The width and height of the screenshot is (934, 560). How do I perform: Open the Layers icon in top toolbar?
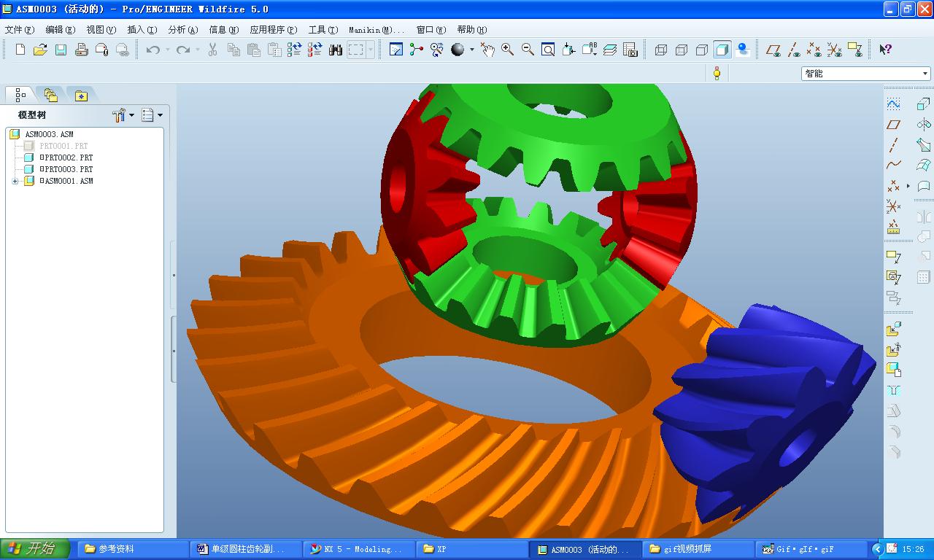(x=610, y=50)
